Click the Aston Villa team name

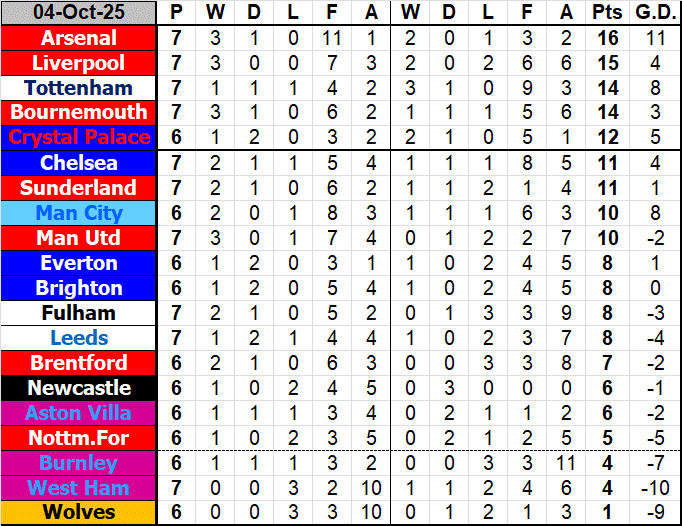click(79, 413)
